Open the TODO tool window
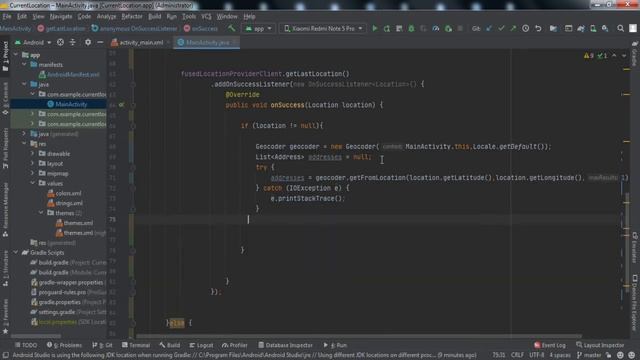 tap(26, 345)
